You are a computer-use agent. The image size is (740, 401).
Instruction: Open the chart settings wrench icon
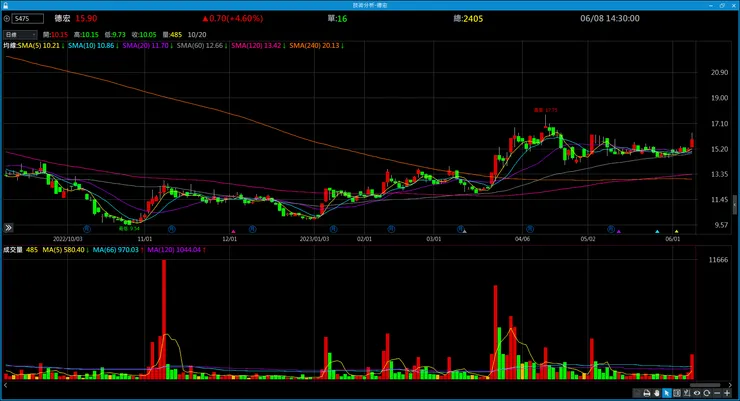pyautogui.click(x=687, y=393)
